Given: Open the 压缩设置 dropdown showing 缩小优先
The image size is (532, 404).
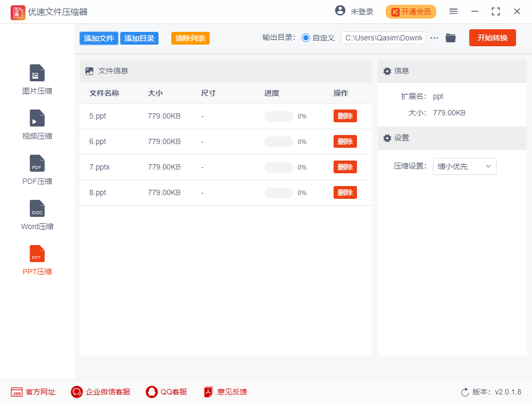Looking at the screenshot, I should (464, 166).
